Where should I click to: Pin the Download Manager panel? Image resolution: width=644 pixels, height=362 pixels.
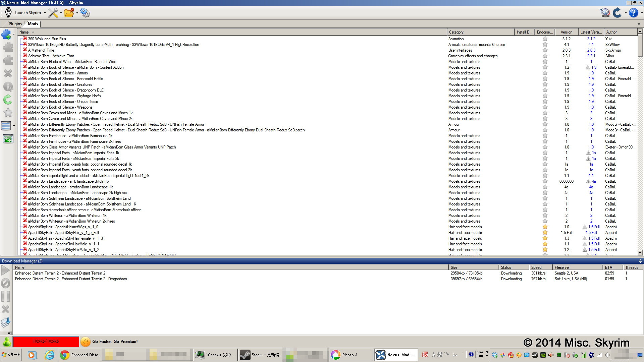coord(640,261)
